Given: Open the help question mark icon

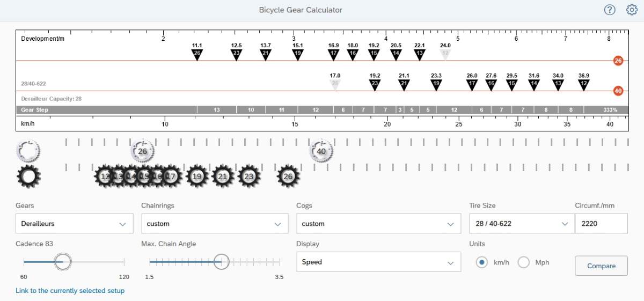Looking at the screenshot, I should pos(610,10).
